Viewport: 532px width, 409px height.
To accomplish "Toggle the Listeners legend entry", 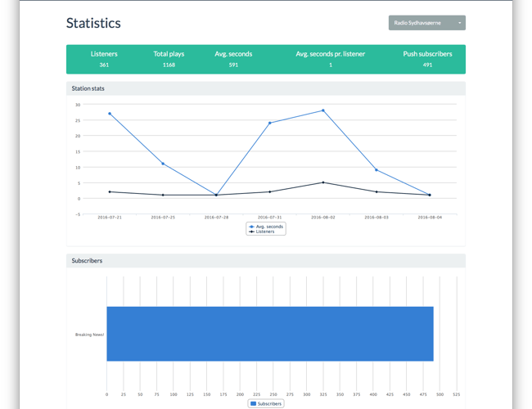I will [266, 231].
